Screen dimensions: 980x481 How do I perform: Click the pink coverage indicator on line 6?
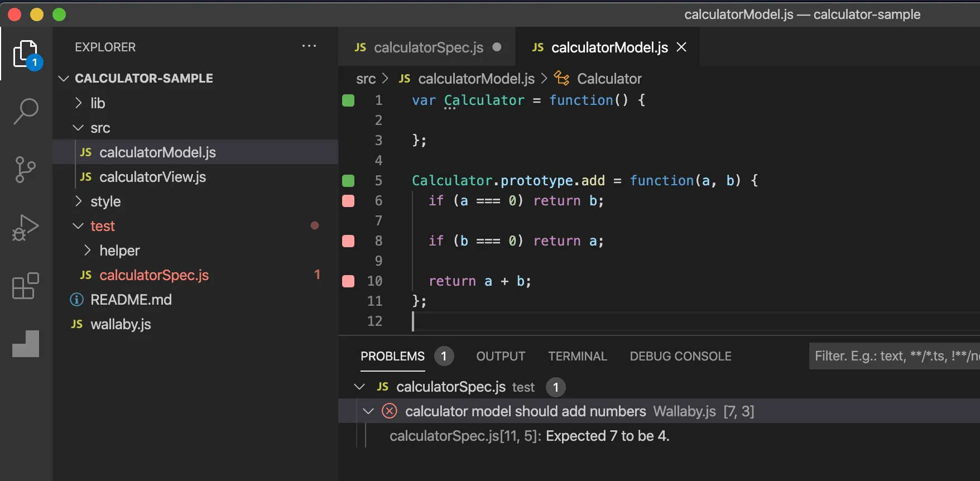coord(348,201)
